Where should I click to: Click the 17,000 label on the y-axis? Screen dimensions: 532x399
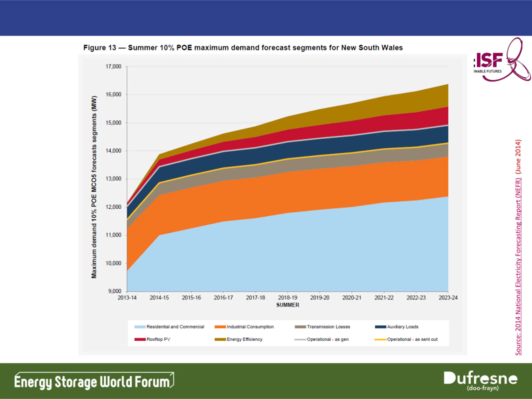(x=113, y=67)
